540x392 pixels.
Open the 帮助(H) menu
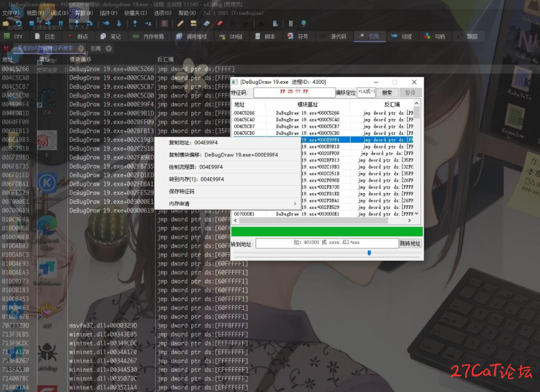tap(187, 13)
